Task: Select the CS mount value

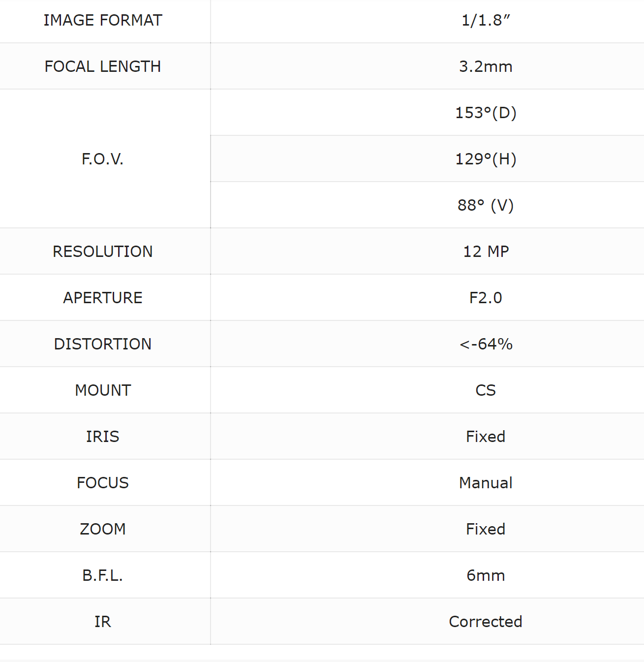Action: (x=486, y=390)
